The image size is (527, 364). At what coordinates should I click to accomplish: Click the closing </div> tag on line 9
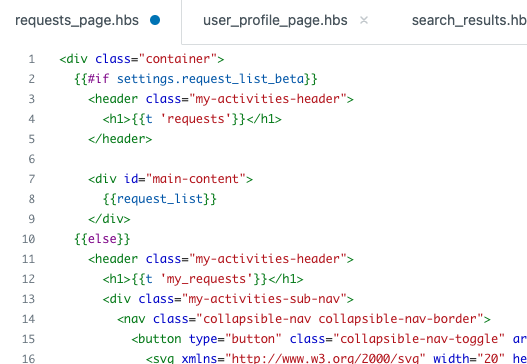pos(109,219)
